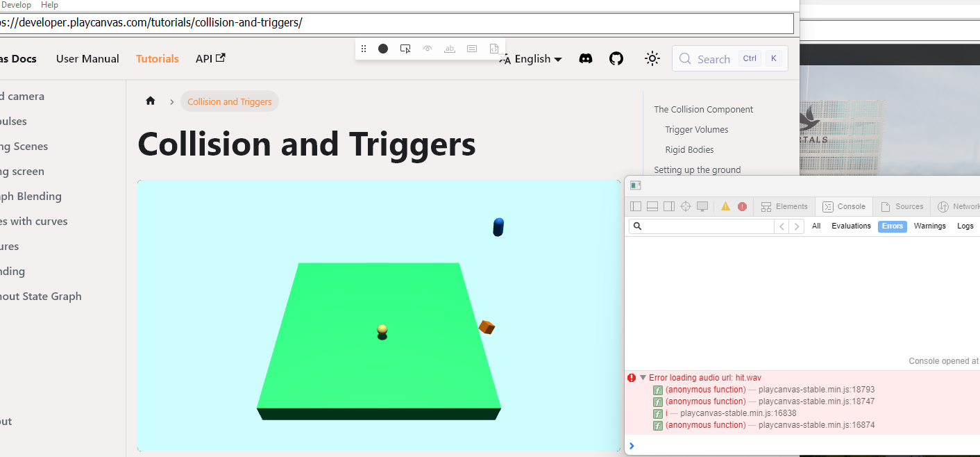Open the Trigger Volumes section link
980x457 pixels.
696,130
